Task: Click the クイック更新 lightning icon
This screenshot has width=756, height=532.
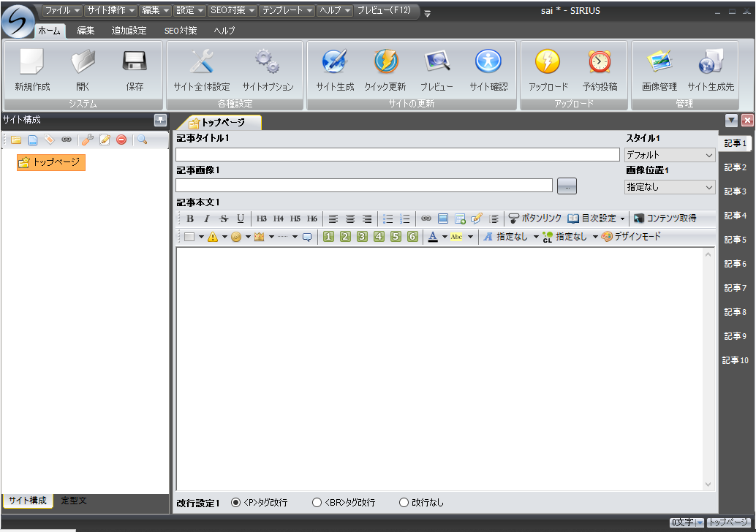Action: pos(386,61)
